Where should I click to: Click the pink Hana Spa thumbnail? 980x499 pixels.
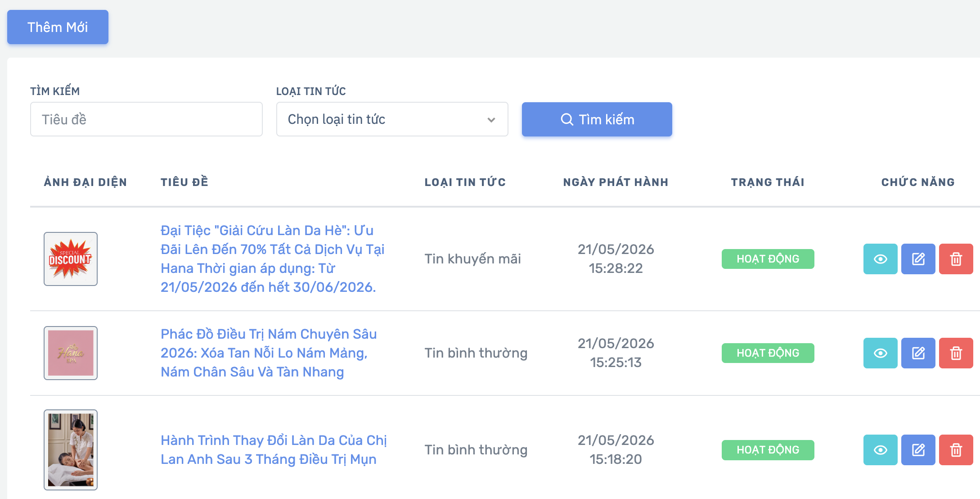[x=71, y=353]
